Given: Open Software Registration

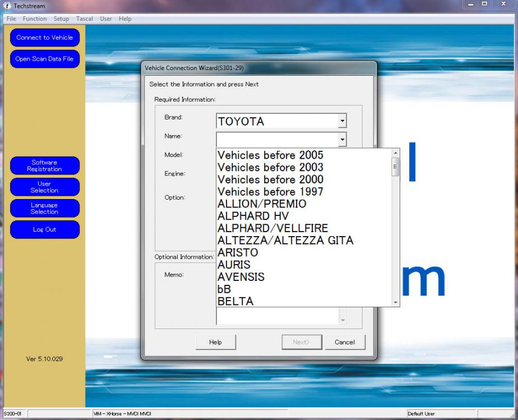Looking at the screenshot, I should coord(45,165).
